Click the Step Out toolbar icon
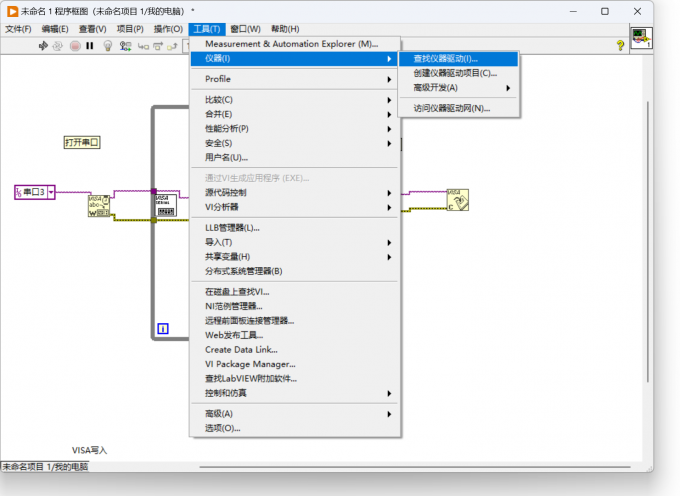Image resolution: width=680 pixels, height=496 pixels. [x=172, y=46]
